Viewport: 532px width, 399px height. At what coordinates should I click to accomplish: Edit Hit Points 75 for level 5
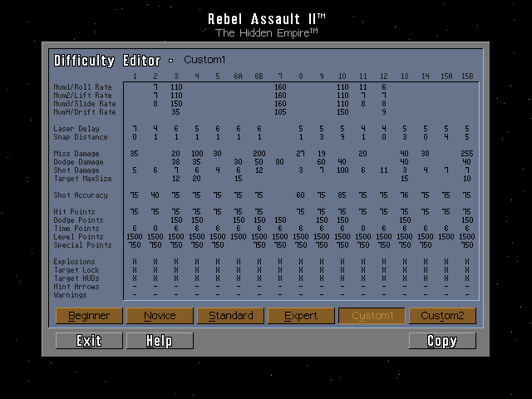pyautogui.click(x=218, y=212)
